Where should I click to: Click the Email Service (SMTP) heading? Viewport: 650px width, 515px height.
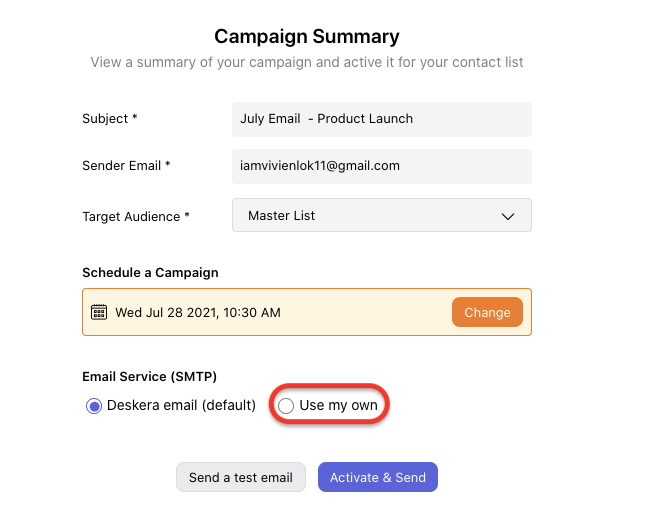pos(149,377)
